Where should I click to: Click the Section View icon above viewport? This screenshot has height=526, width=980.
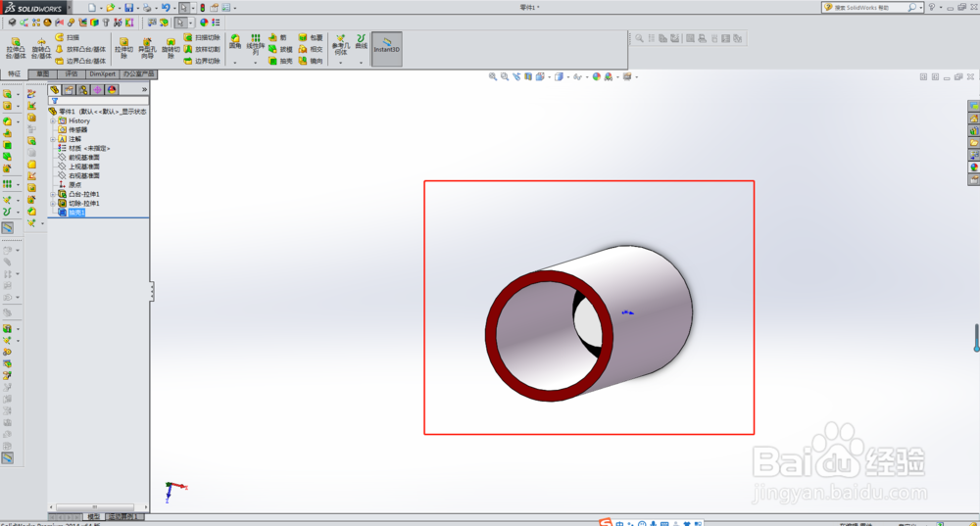click(528, 76)
